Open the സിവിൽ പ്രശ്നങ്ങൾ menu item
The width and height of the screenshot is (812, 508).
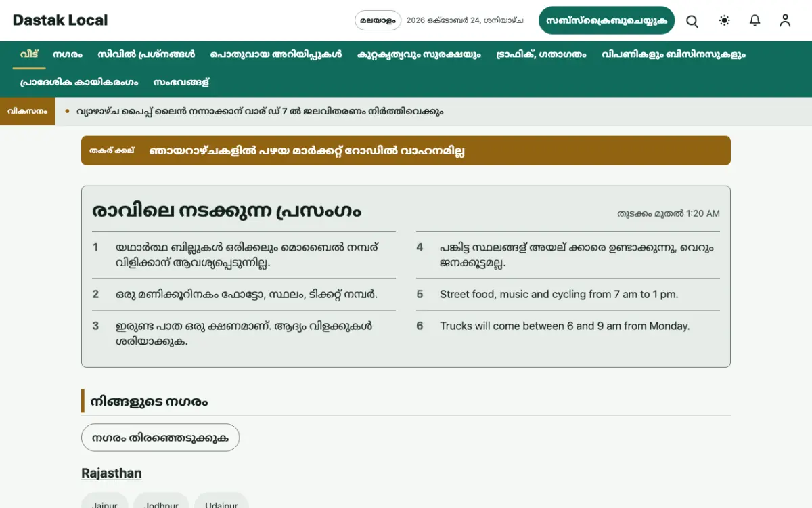[x=146, y=54]
